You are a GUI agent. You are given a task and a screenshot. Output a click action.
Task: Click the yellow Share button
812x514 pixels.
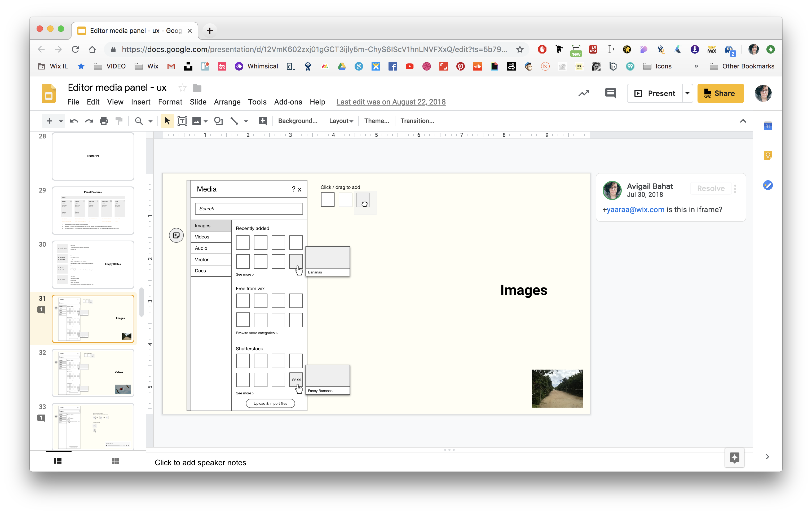720,93
